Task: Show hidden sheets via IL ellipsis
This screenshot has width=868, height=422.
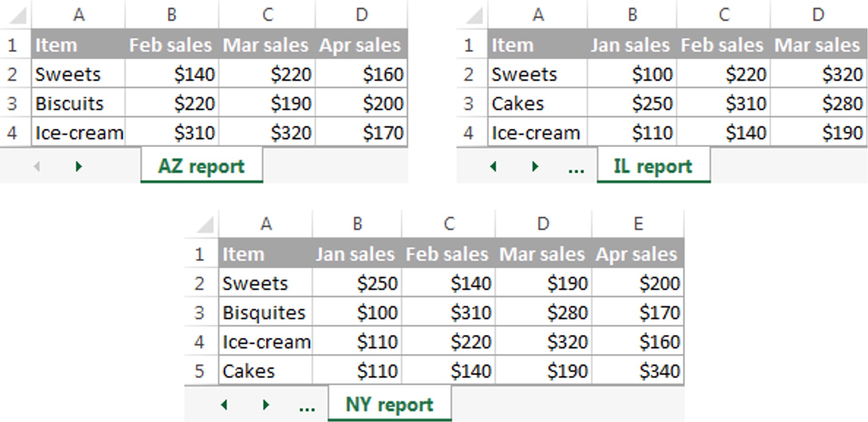Action: 576,168
